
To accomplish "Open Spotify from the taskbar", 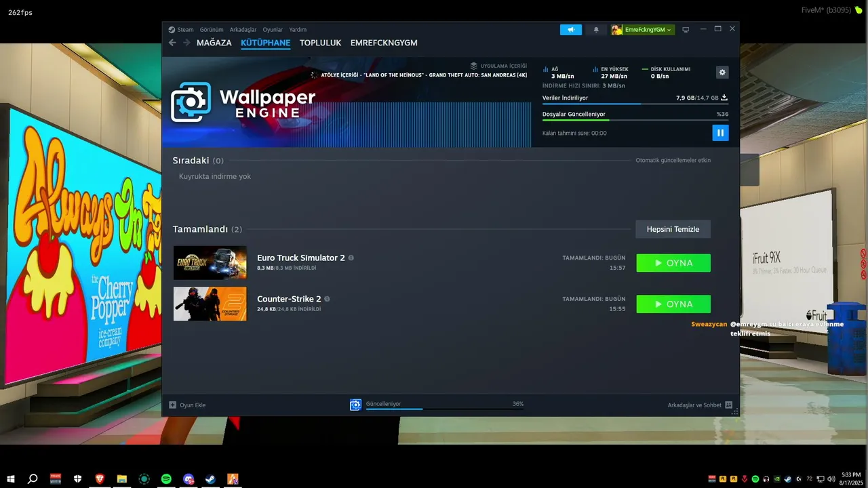I will tap(166, 479).
